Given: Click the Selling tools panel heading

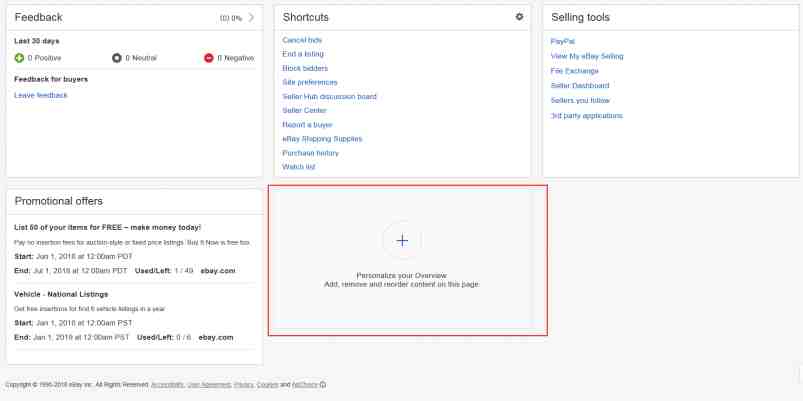Looking at the screenshot, I should [580, 17].
